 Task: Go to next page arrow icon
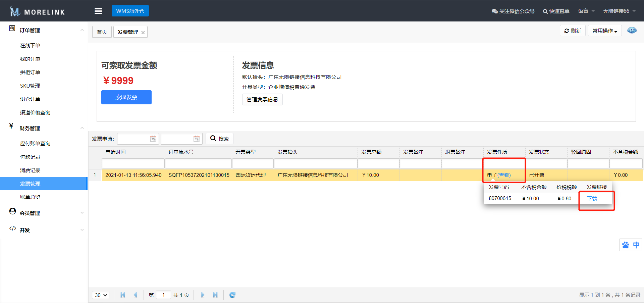[203, 295]
